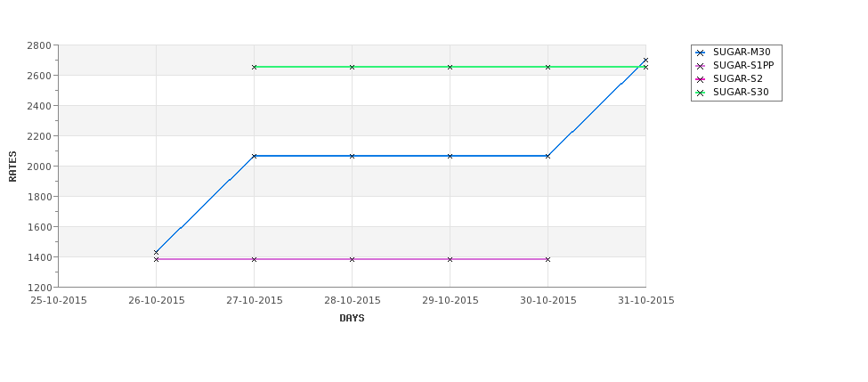Screen dimensions: 868x382
Task: Click the SUGAR-S2 legend marker icon
Action: 701,79
